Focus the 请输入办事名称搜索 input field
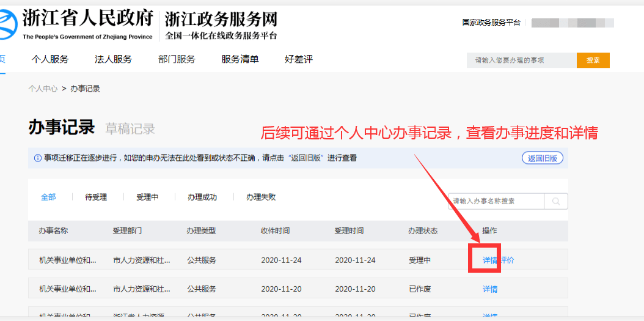This screenshot has width=644, height=321. coord(496,201)
